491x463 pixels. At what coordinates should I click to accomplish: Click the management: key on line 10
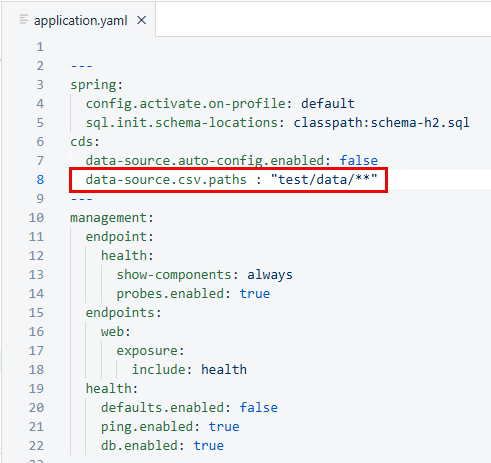[112, 218]
